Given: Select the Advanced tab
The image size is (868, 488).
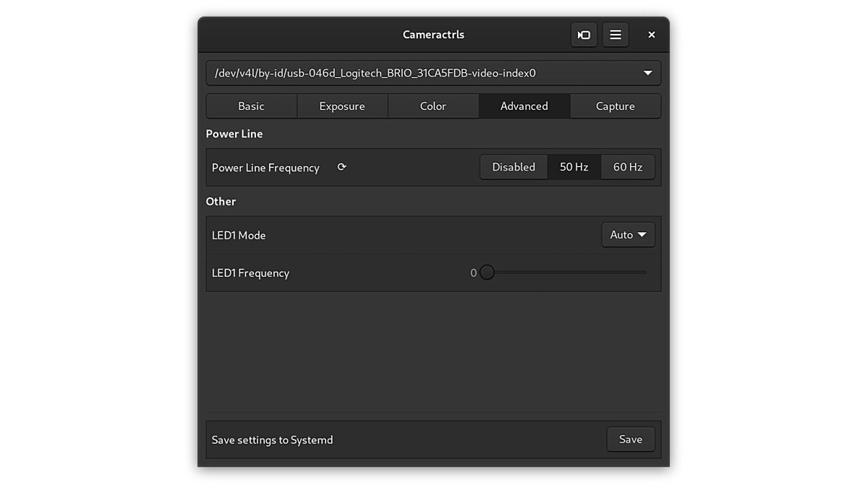Looking at the screenshot, I should click(524, 106).
